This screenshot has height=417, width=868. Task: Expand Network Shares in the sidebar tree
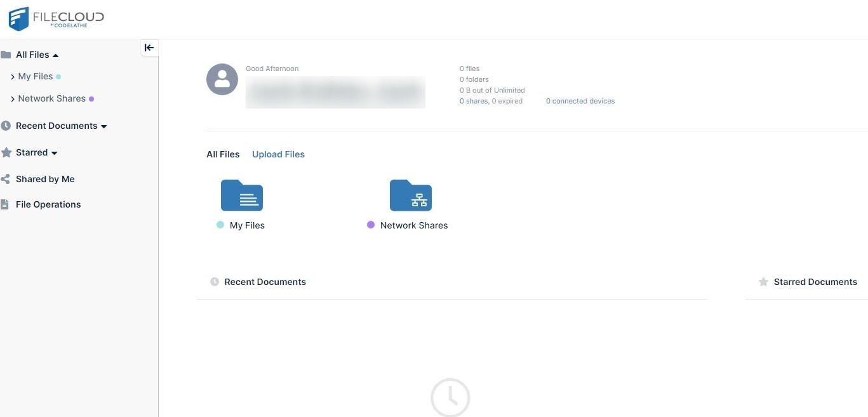click(11, 98)
